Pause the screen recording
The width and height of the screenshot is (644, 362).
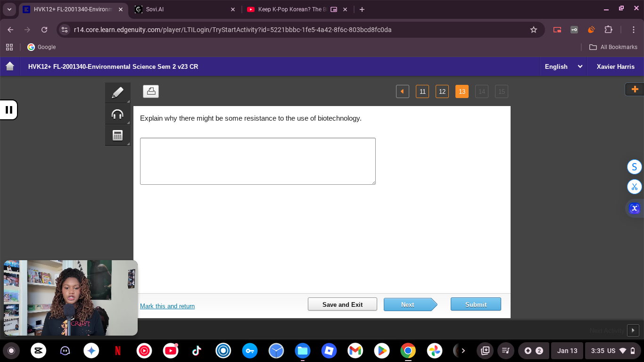[x=9, y=110]
